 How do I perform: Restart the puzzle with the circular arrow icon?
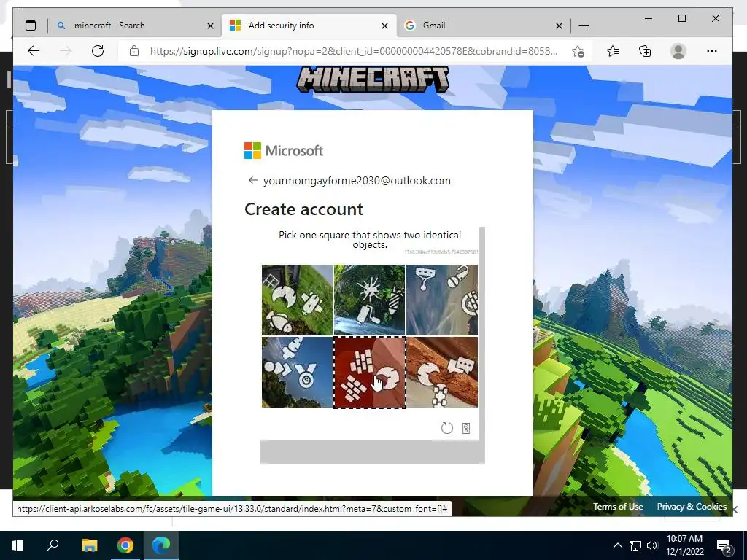(x=447, y=428)
